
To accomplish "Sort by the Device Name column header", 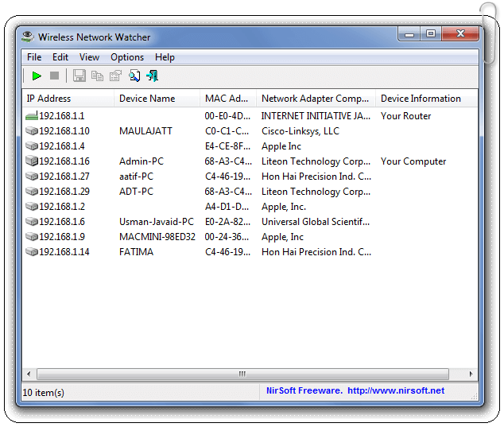I will point(157,99).
